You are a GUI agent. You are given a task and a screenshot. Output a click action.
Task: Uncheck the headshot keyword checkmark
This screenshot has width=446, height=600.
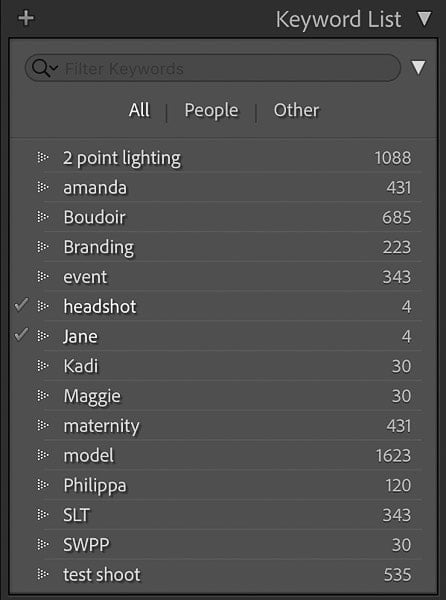pyautogui.click(x=21, y=305)
